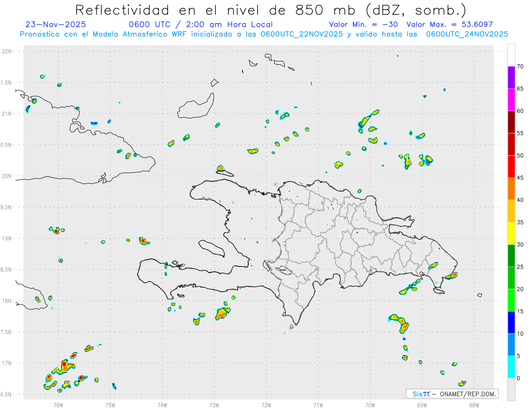
Task: Click the "15" label on the colorbar
Action: 520,312
